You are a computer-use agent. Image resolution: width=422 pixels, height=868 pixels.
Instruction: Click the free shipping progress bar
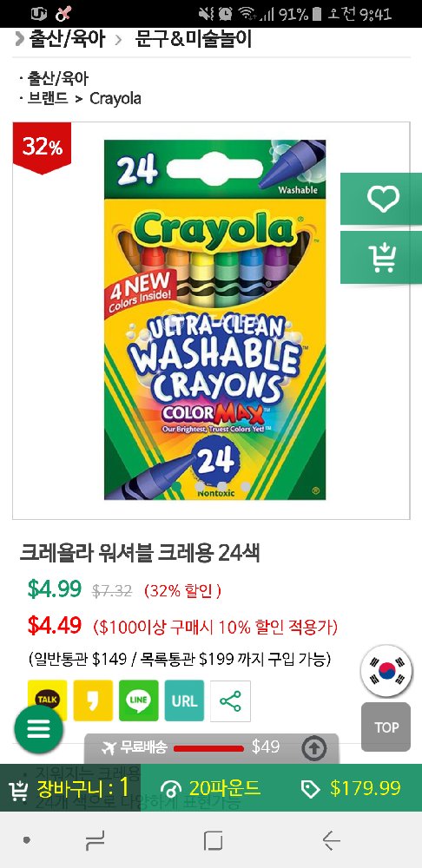pyautogui.click(x=208, y=748)
